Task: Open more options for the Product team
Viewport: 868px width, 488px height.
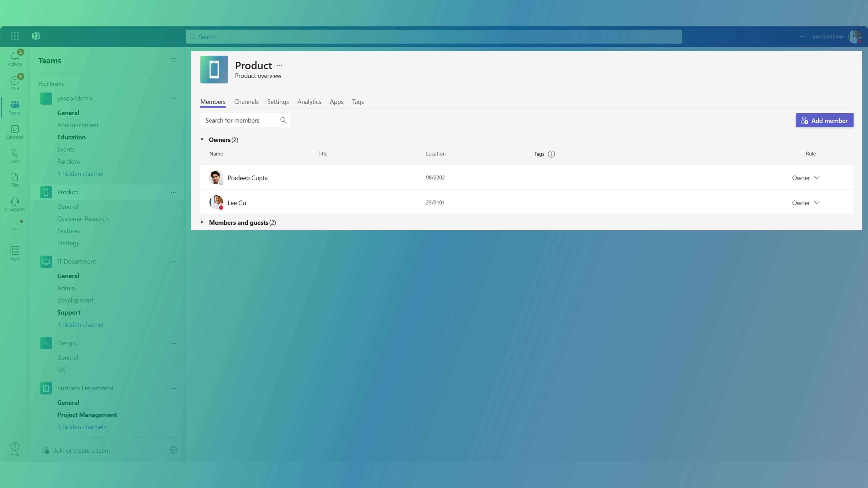Action: pyautogui.click(x=174, y=192)
